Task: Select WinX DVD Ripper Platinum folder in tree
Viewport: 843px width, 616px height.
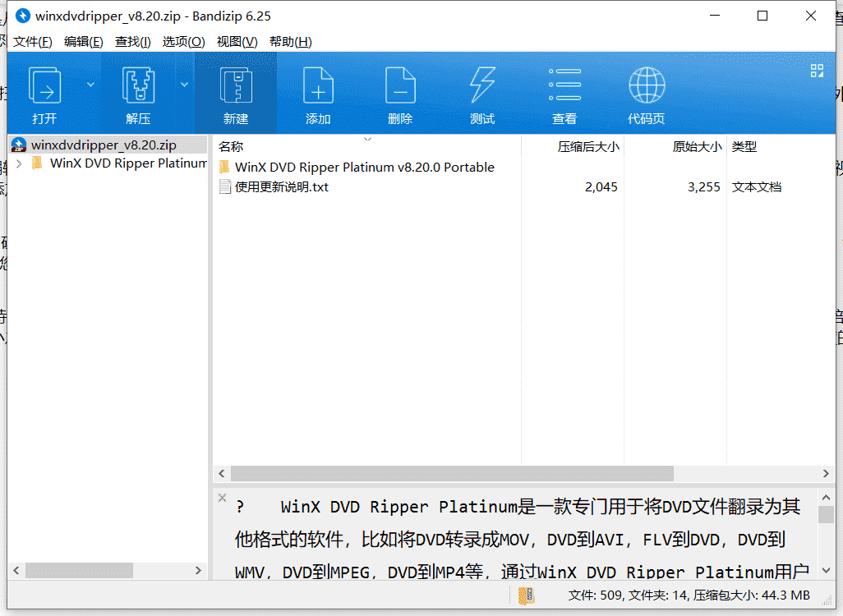Action: [x=128, y=163]
